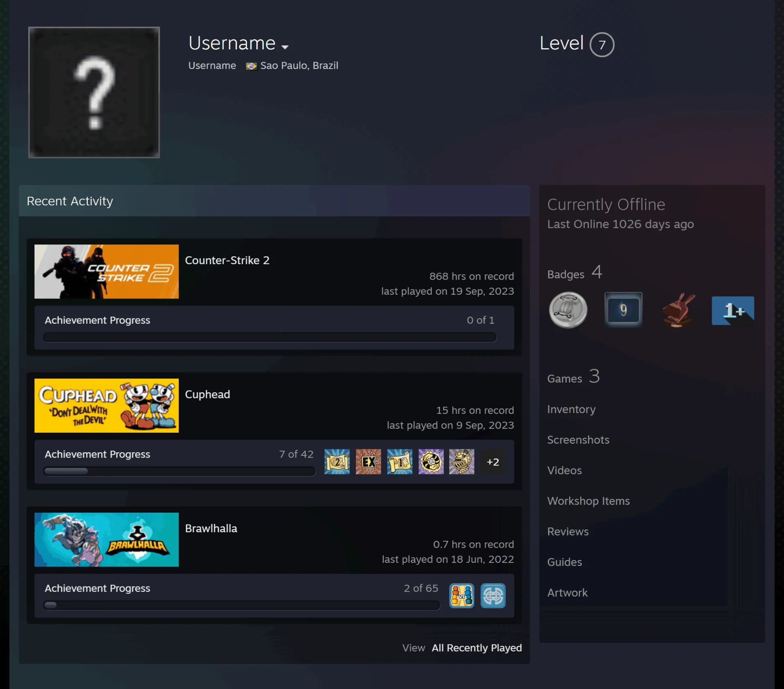Click the third Cuphead achievement scroll icon
Screen dimensions: 784x689
tap(399, 462)
